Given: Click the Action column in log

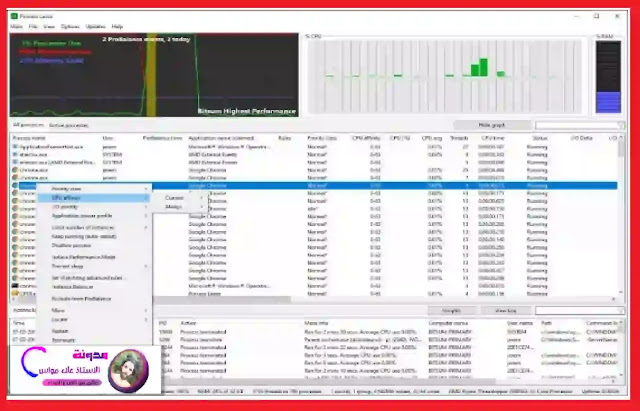Looking at the screenshot, I should pos(189,323).
